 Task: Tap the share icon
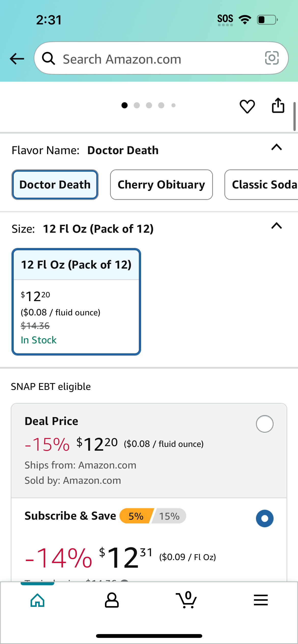[278, 105]
